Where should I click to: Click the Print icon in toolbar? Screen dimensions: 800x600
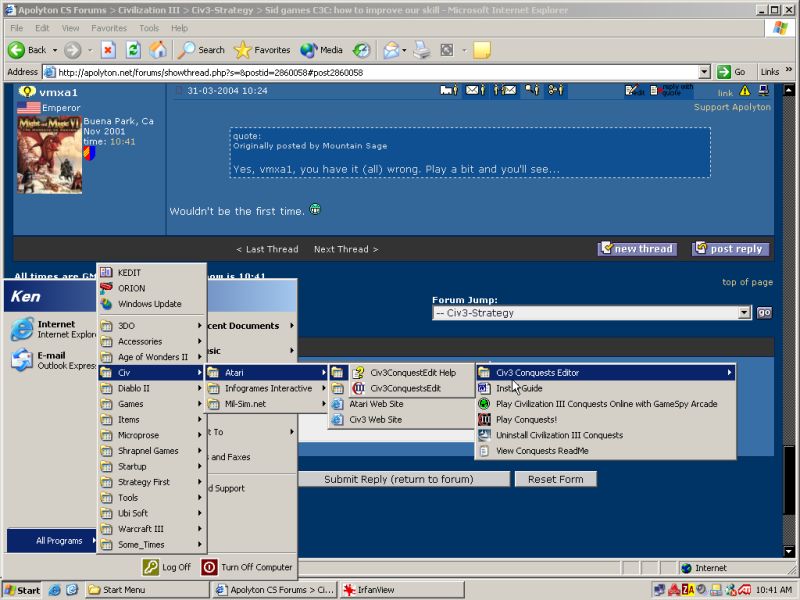(x=421, y=50)
